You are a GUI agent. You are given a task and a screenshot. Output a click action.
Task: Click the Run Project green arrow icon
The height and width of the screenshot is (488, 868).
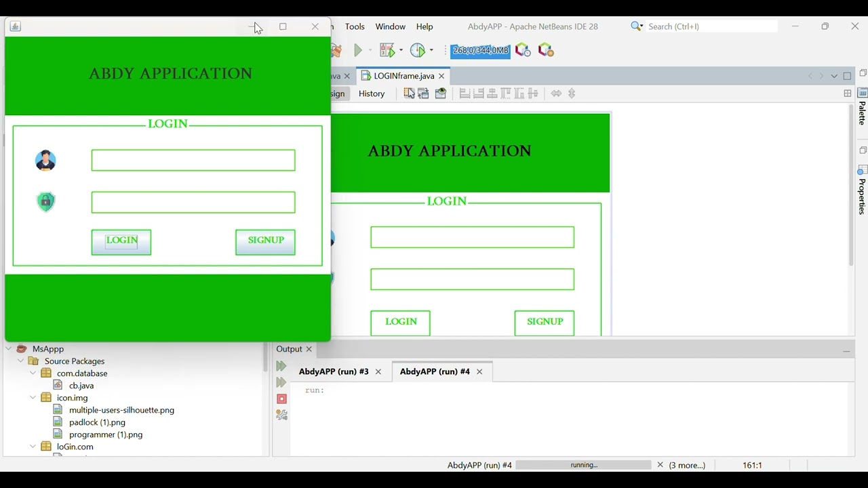point(358,50)
